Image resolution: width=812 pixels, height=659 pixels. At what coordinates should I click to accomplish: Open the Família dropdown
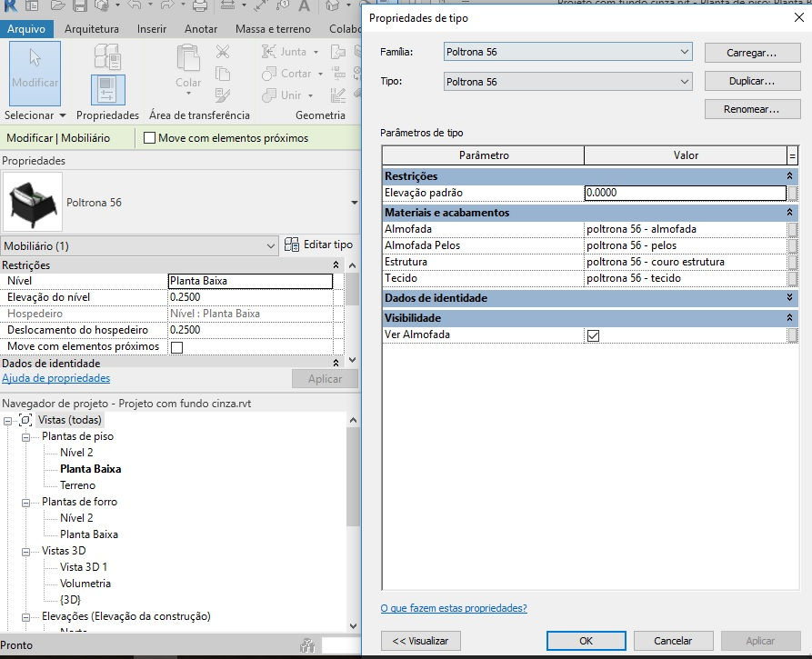coord(567,52)
